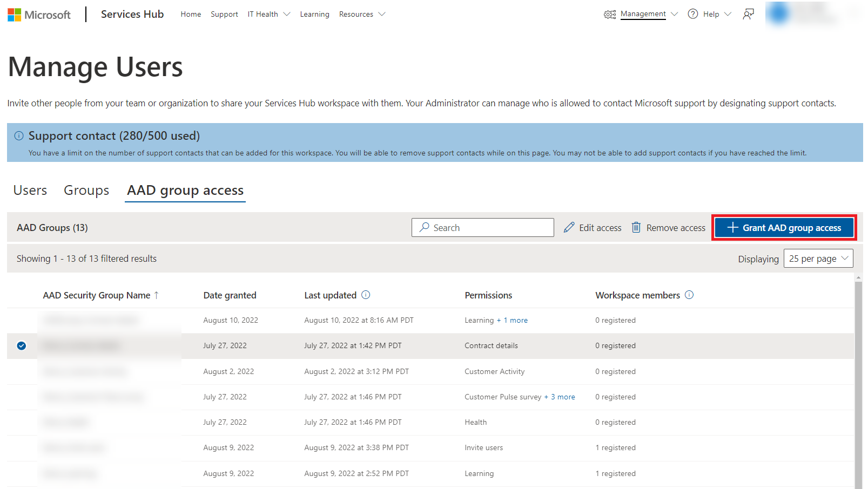
Task: Expand the IT Health menu
Action: 268,15
